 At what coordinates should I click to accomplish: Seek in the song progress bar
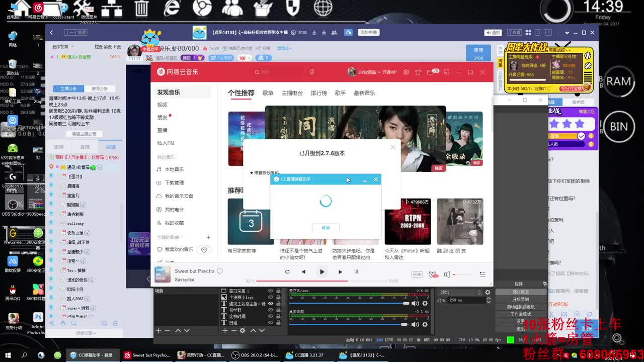click(322, 281)
